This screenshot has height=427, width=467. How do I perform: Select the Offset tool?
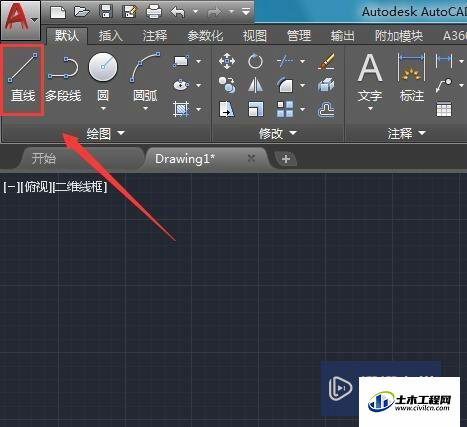[326, 109]
